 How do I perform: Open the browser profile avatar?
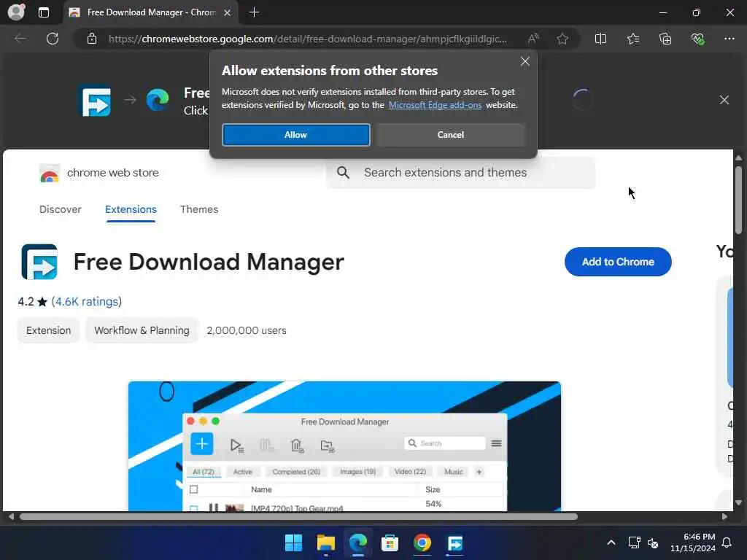[x=16, y=12]
